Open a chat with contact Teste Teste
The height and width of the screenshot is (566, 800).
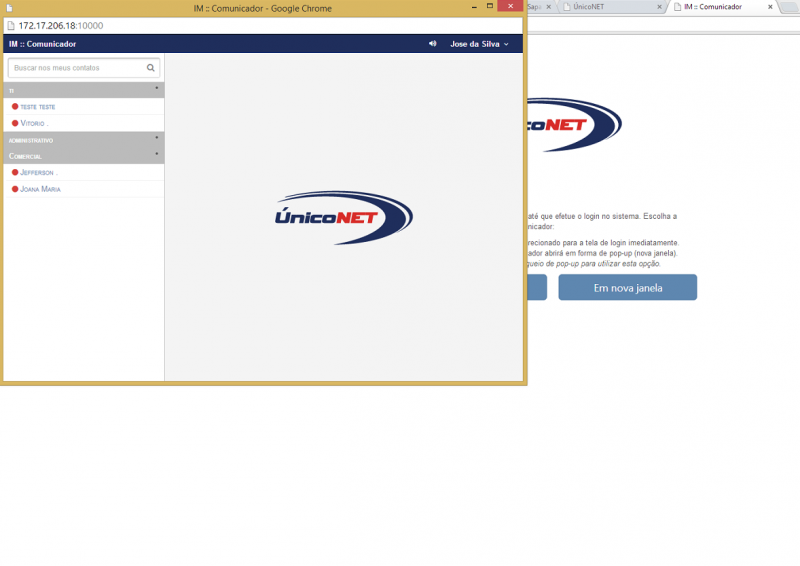click(84, 107)
